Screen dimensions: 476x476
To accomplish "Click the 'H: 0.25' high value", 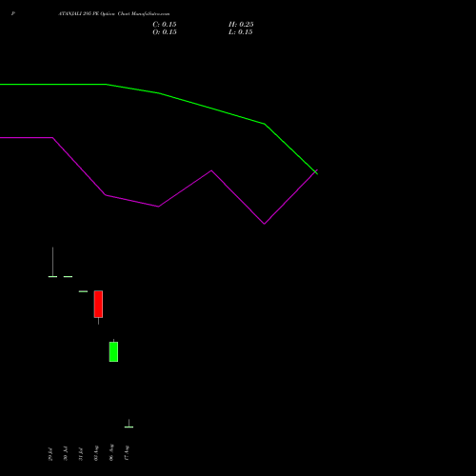I will point(241,25).
